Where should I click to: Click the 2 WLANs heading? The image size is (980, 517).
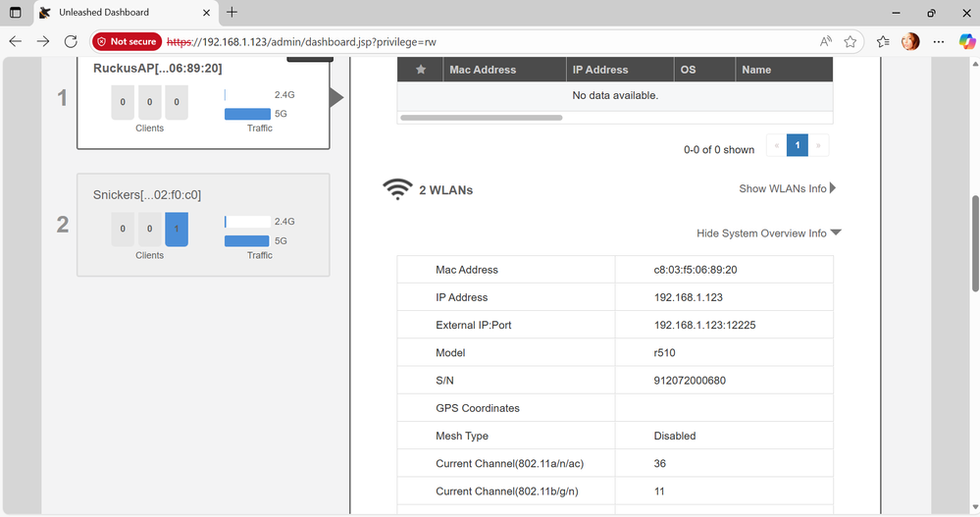(x=445, y=190)
